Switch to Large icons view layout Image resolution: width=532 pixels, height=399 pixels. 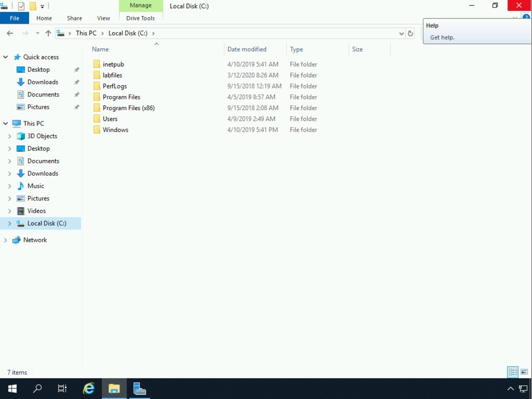coord(524,372)
